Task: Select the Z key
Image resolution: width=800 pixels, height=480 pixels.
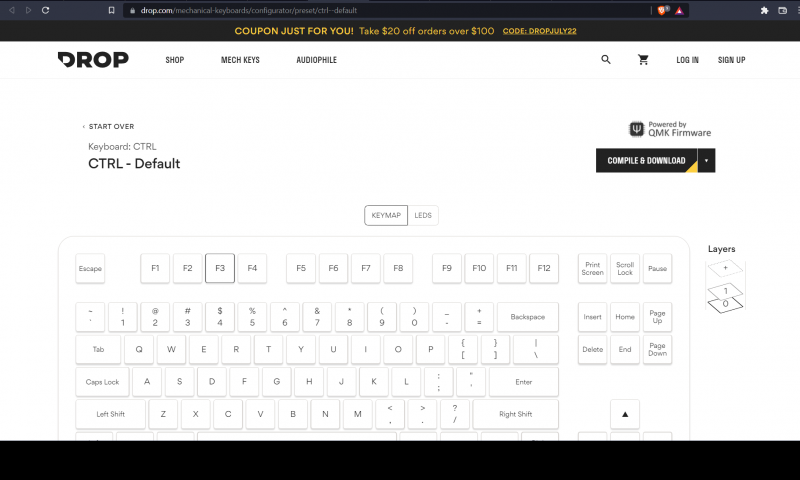Action: click(163, 414)
